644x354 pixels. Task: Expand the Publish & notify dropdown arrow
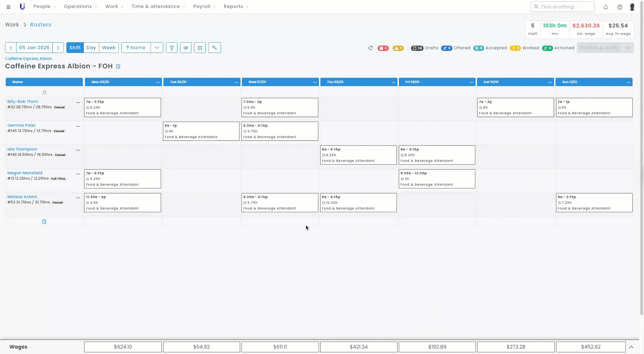coord(628,48)
